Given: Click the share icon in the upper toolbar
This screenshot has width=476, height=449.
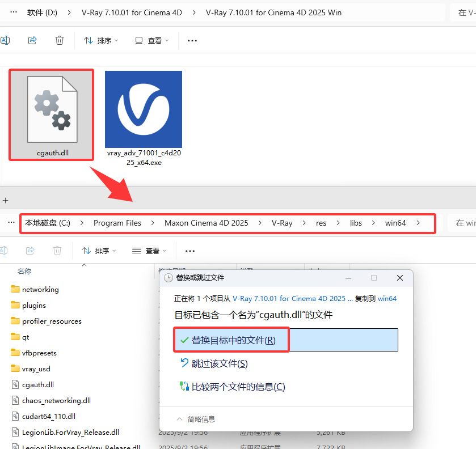Looking at the screenshot, I should 32,40.
